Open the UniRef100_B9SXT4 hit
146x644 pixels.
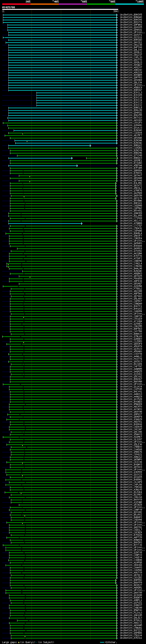[x=131, y=22]
